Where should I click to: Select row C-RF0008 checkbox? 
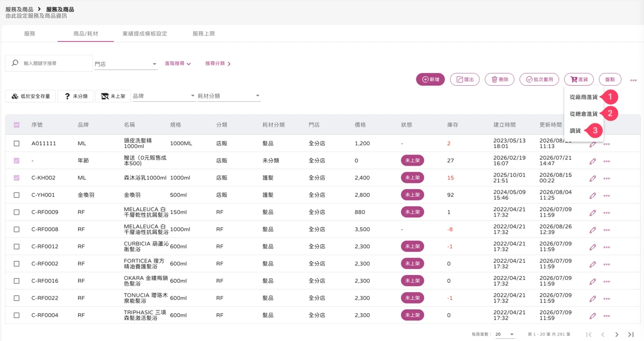click(x=17, y=229)
